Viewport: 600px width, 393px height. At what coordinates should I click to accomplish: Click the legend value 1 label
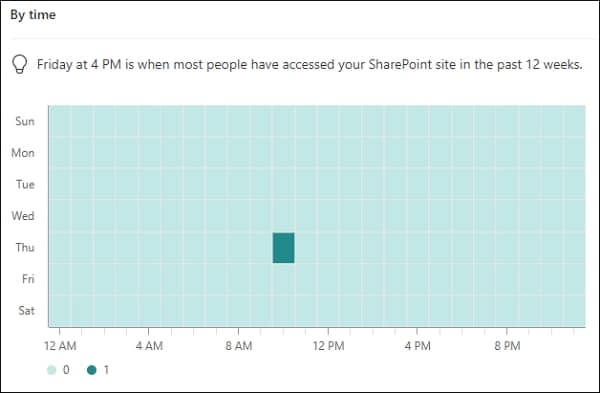pos(106,370)
